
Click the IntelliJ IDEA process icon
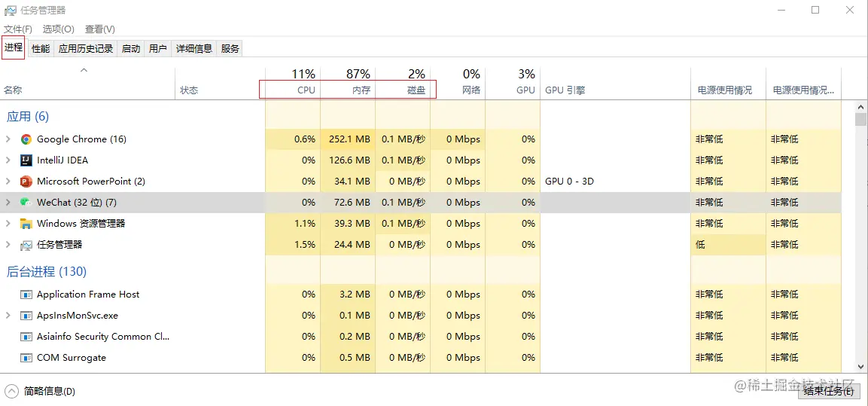pyautogui.click(x=26, y=160)
